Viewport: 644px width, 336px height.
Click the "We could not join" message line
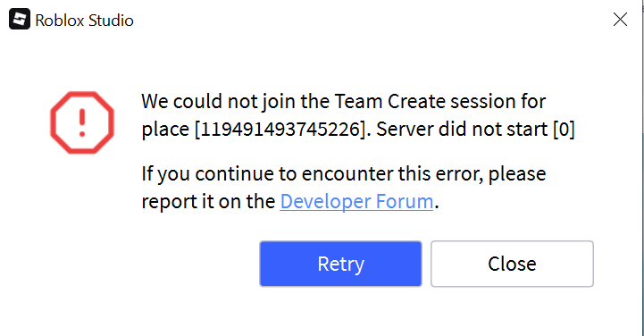[x=344, y=102]
